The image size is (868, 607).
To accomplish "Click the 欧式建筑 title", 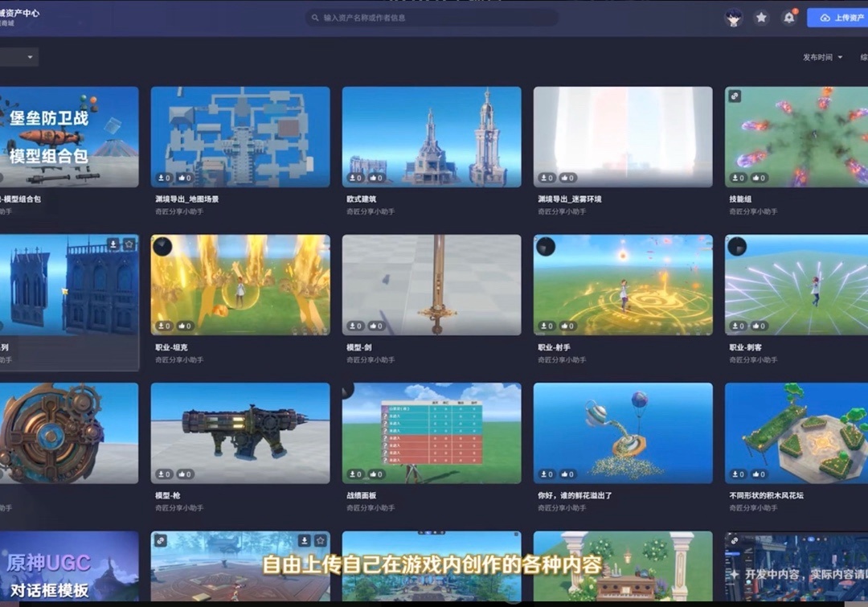I will tap(362, 199).
